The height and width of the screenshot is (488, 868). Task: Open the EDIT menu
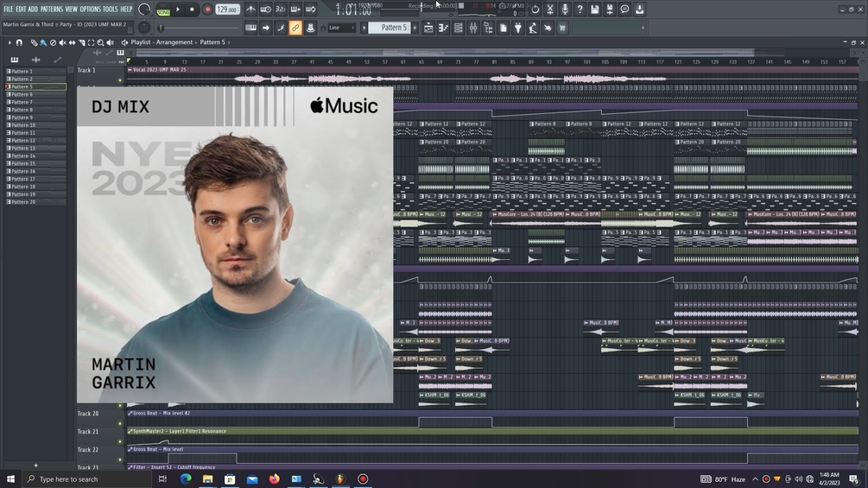point(21,10)
